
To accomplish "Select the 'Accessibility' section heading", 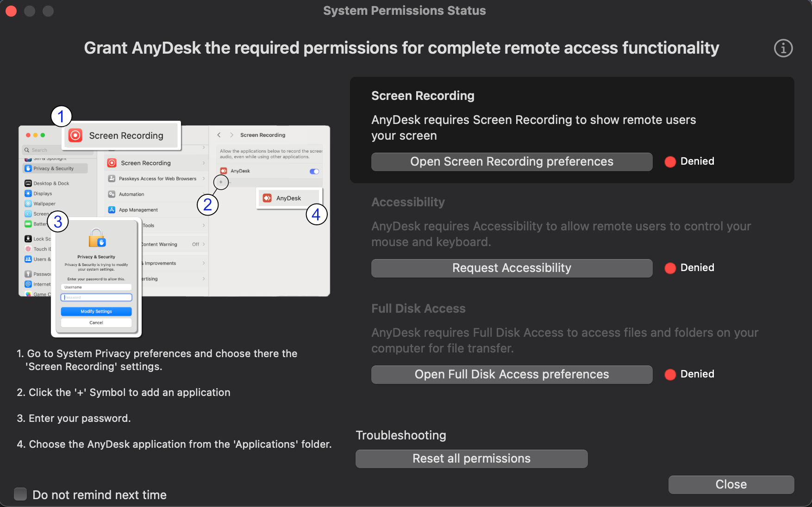I will click(x=408, y=202).
